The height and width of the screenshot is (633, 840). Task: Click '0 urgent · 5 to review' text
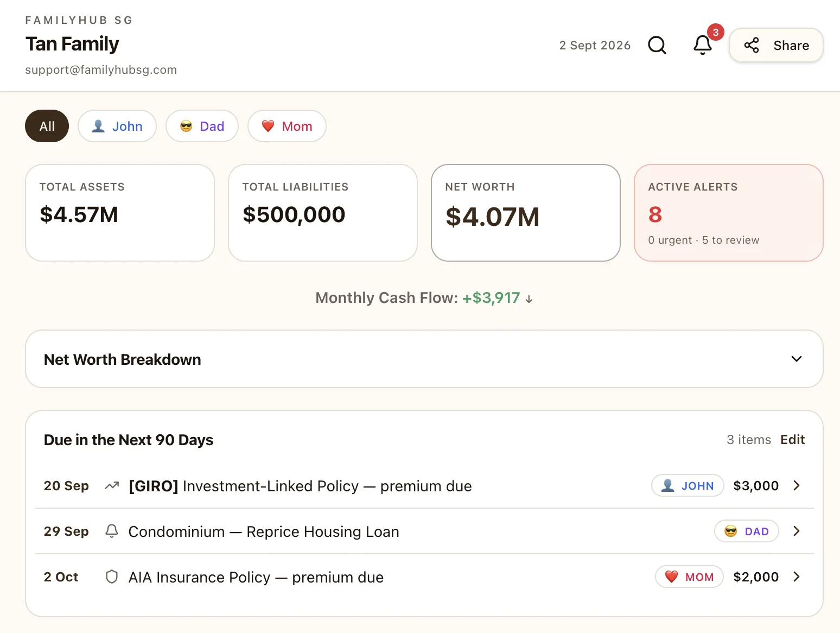click(x=704, y=240)
